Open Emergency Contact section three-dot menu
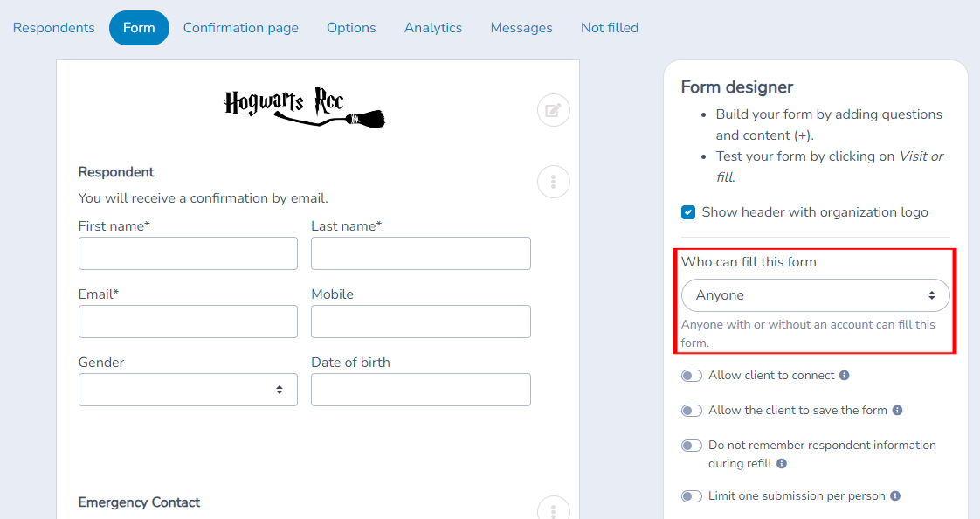 click(553, 509)
